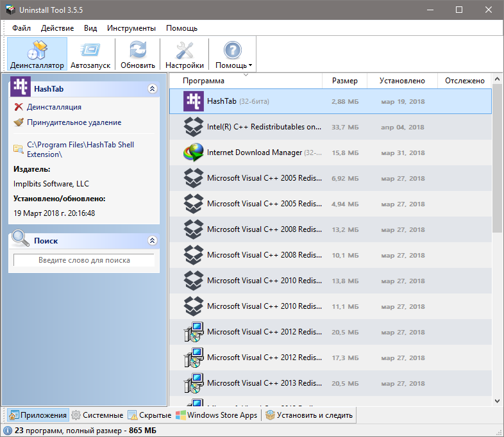
Task: Collapse the Поиск panel
Action: tap(153, 240)
